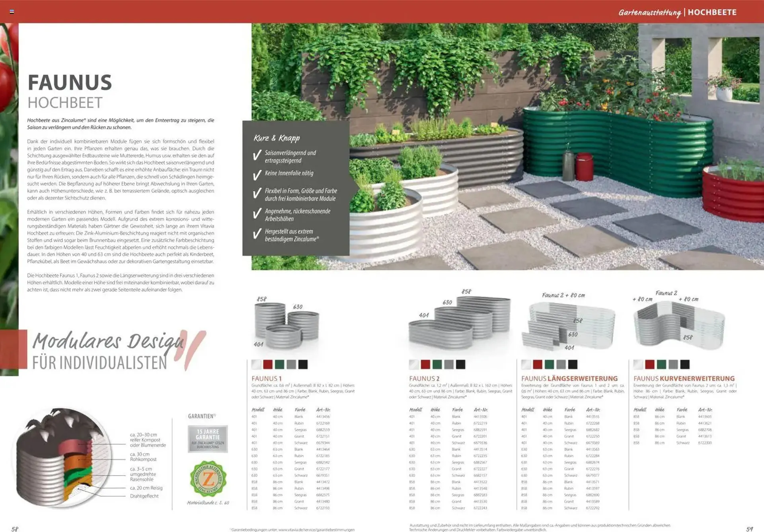Click the small striped icon in the top-left corner
The image size is (764, 532).
click(12, 12)
